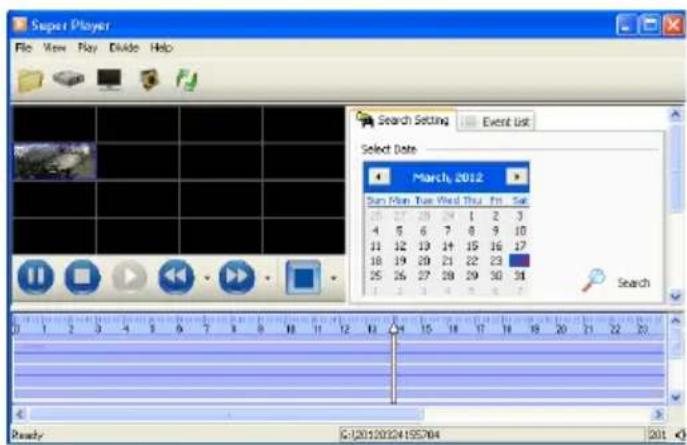Click the hard disk drive toolbar icon
This screenshot has height=445, width=687.
tap(68, 78)
